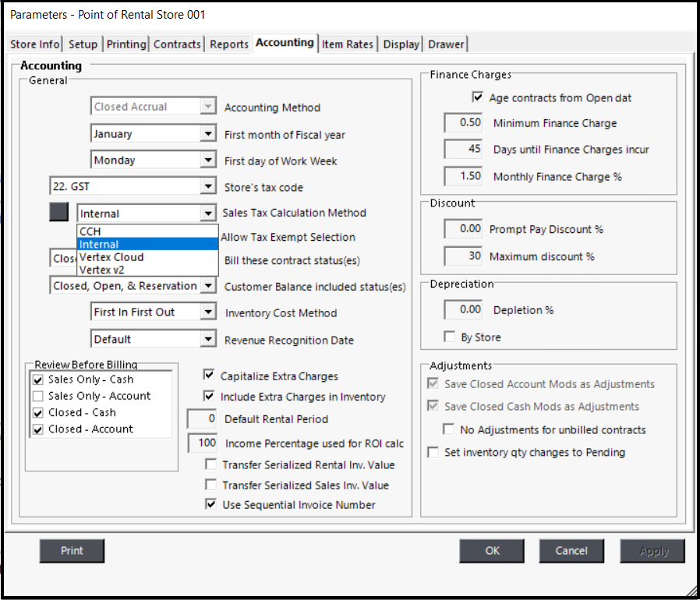
Task: Uncheck Age contracts from Open date
Action: [x=478, y=98]
